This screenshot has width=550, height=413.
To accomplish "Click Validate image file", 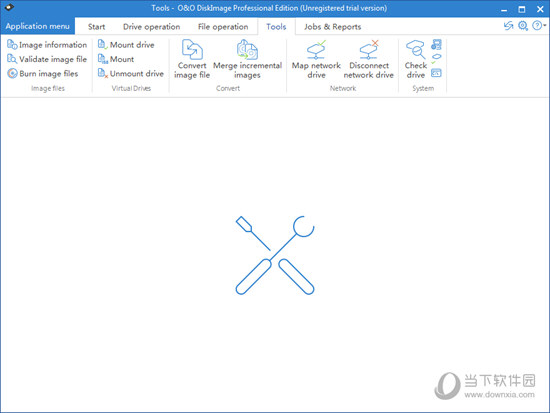I will pos(47,59).
